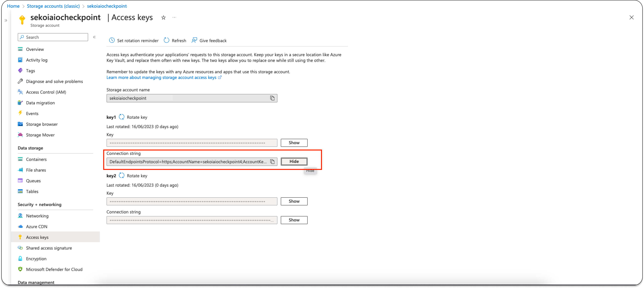Show the key2 Key value

[x=294, y=201]
